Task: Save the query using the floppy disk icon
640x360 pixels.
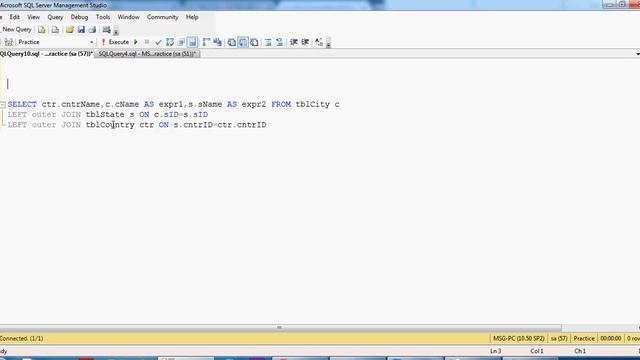Action: coord(81,30)
